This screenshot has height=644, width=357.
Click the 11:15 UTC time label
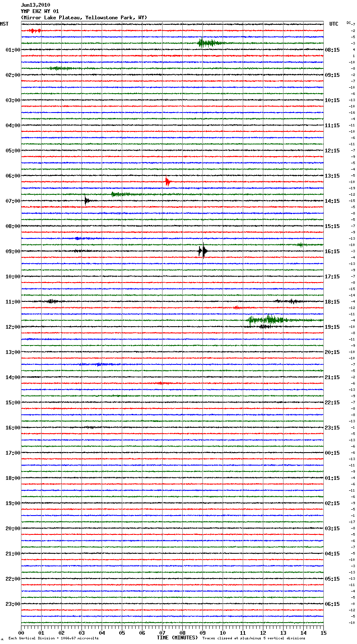[332, 126]
